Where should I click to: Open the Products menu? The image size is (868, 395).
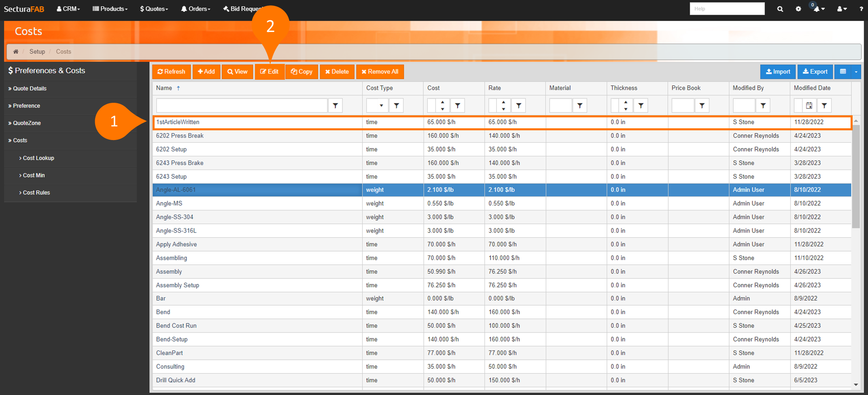tap(110, 9)
